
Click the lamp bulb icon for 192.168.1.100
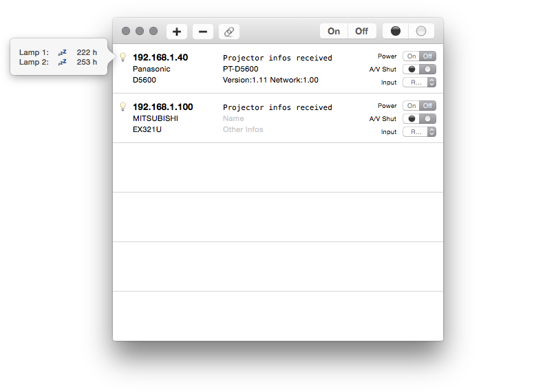(x=123, y=107)
